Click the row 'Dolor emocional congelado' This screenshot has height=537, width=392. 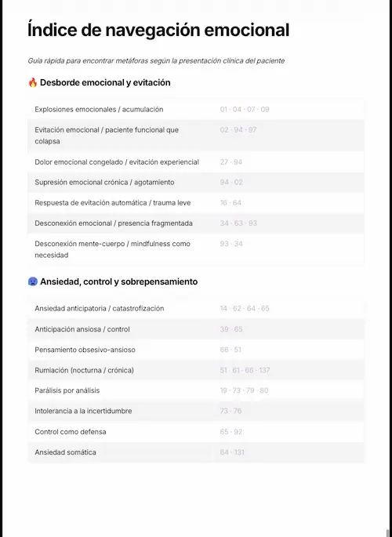pos(196,161)
